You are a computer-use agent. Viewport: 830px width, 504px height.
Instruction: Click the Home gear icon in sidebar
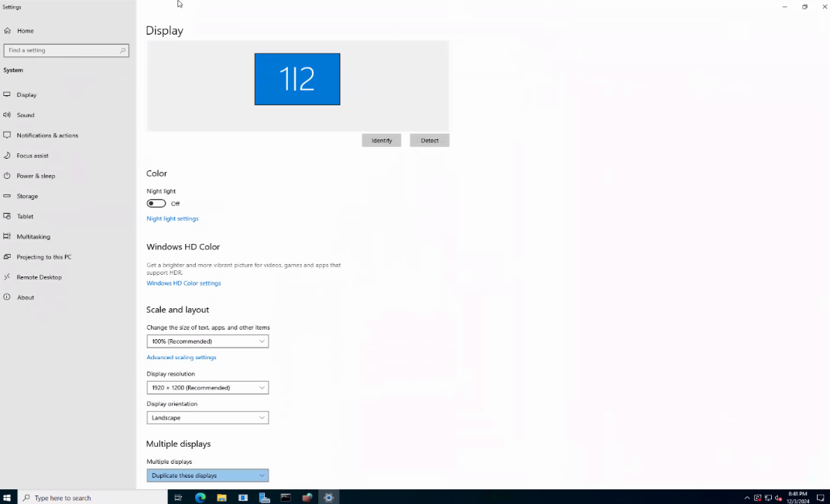coord(8,31)
